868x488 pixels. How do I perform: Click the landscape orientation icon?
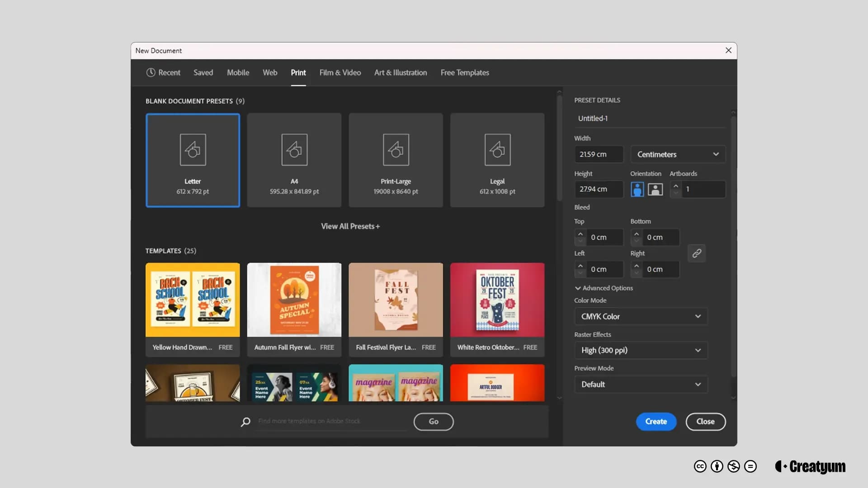click(x=655, y=189)
